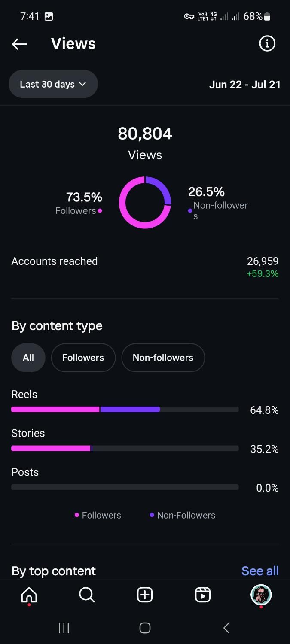Open the search magnifier tab
Screen dimensions: 290x644
pos(87,595)
